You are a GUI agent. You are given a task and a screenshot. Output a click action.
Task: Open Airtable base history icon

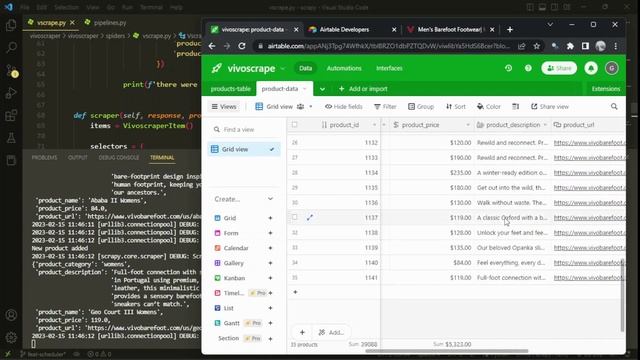508,68
